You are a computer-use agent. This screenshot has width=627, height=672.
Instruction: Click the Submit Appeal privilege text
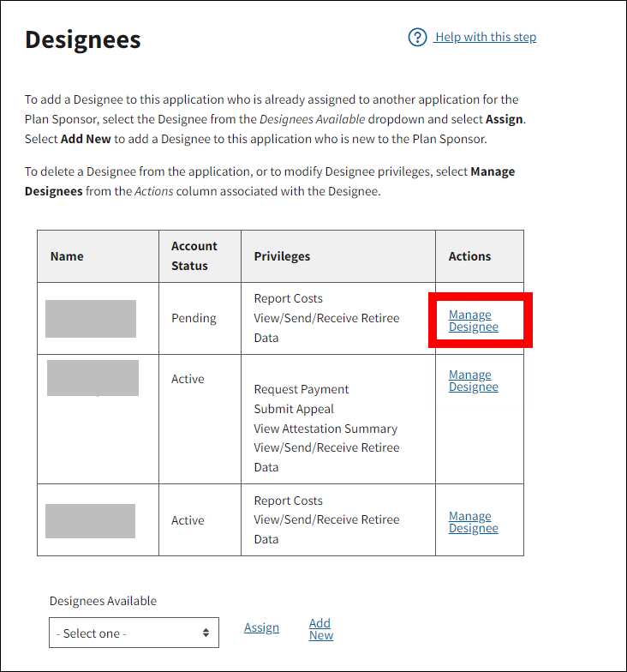point(294,409)
